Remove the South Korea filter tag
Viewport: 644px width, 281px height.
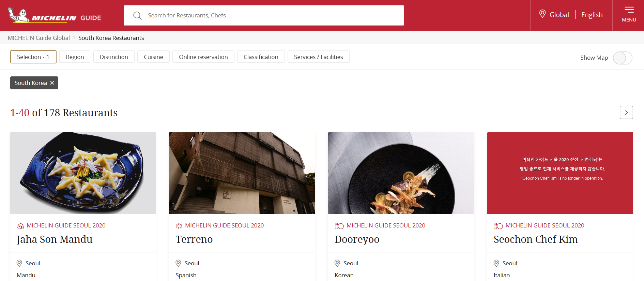click(x=52, y=83)
